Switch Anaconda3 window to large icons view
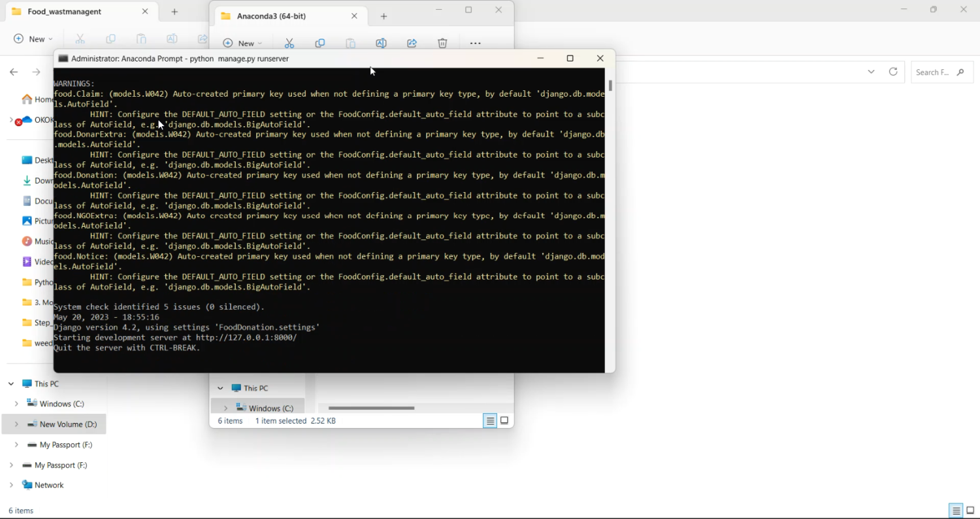 coord(504,421)
